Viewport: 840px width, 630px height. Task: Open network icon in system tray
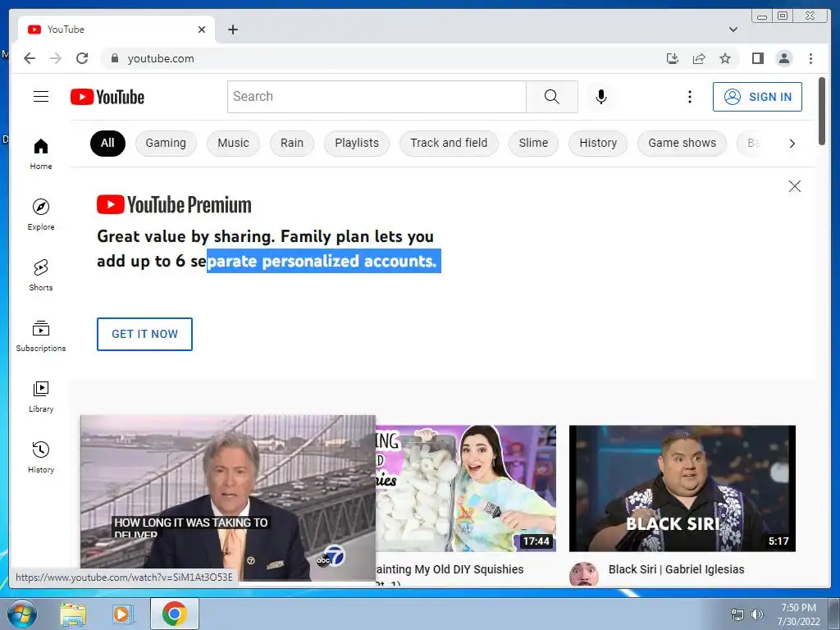(x=737, y=614)
